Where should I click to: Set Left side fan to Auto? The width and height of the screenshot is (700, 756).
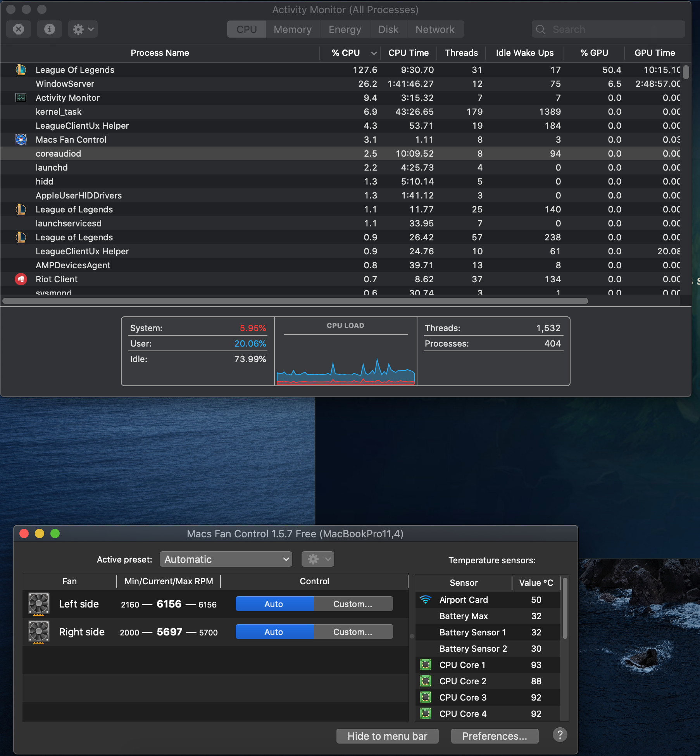point(274,604)
